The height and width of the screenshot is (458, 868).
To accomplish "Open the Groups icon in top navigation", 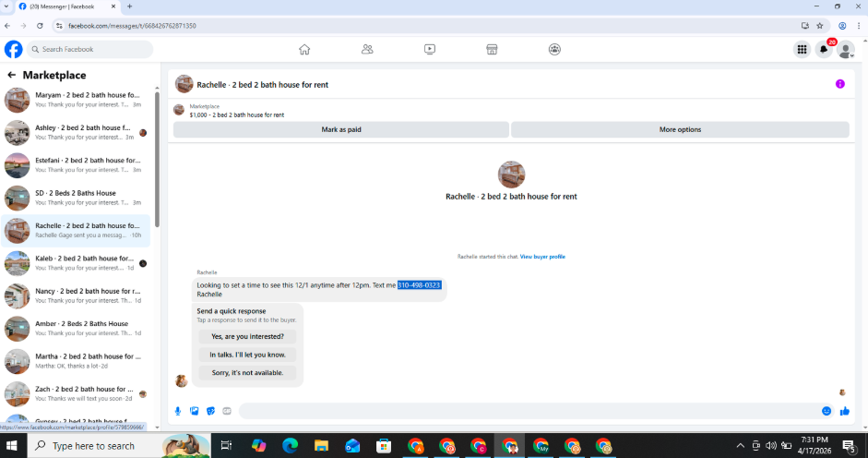I will pos(554,49).
